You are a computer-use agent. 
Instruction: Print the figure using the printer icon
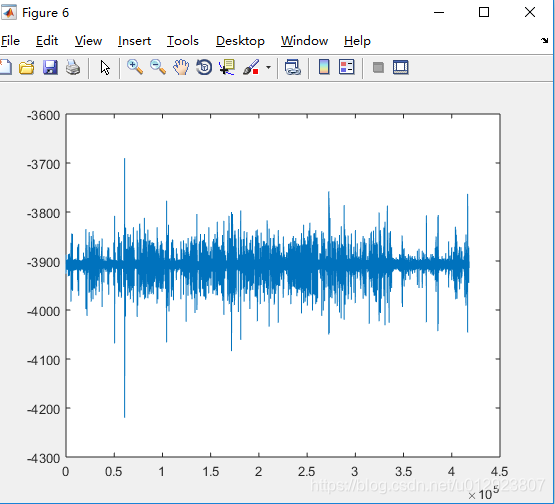coord(73,67)
